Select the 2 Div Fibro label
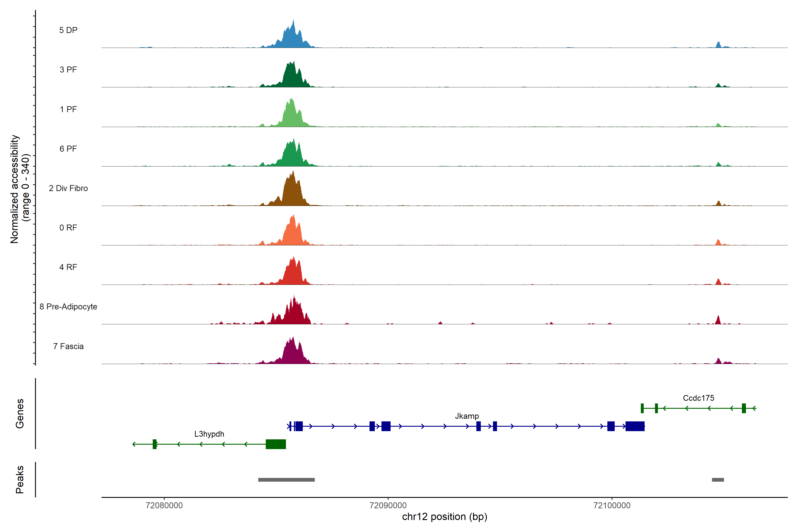 point(68,188)
